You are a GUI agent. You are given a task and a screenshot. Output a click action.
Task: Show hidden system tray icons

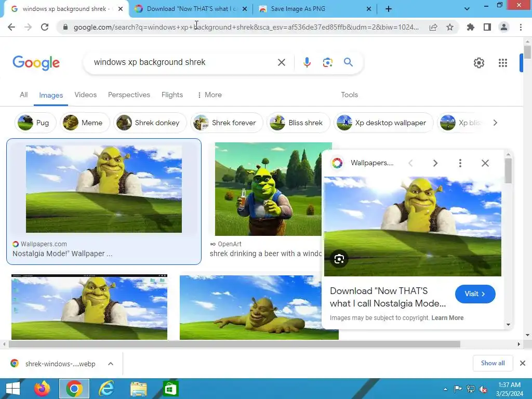pos(445,389)
